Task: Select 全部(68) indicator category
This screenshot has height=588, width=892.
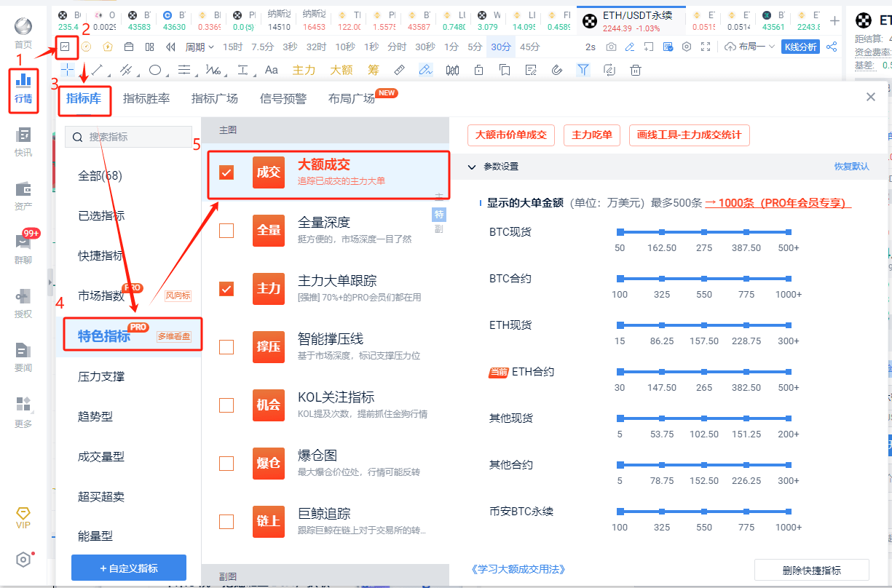Action: coord(100,175)
